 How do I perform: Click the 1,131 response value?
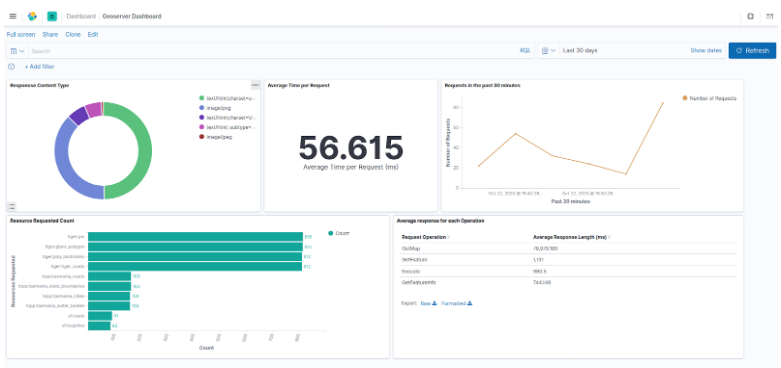tap(538, 259)
